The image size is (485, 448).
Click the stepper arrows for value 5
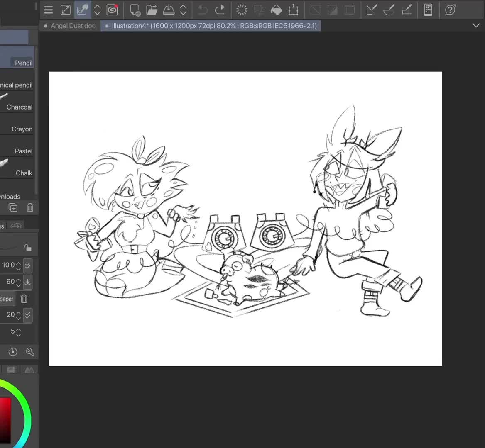(x=19, y=332)
